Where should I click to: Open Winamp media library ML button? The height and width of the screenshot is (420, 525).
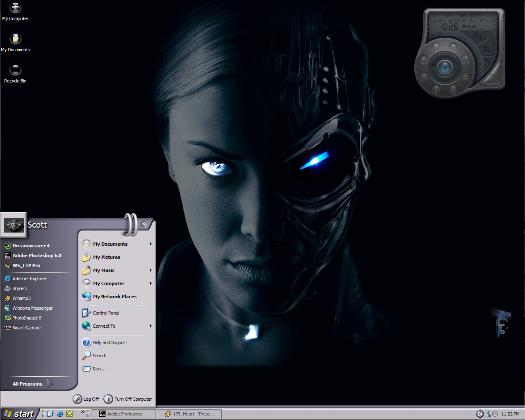488,49
